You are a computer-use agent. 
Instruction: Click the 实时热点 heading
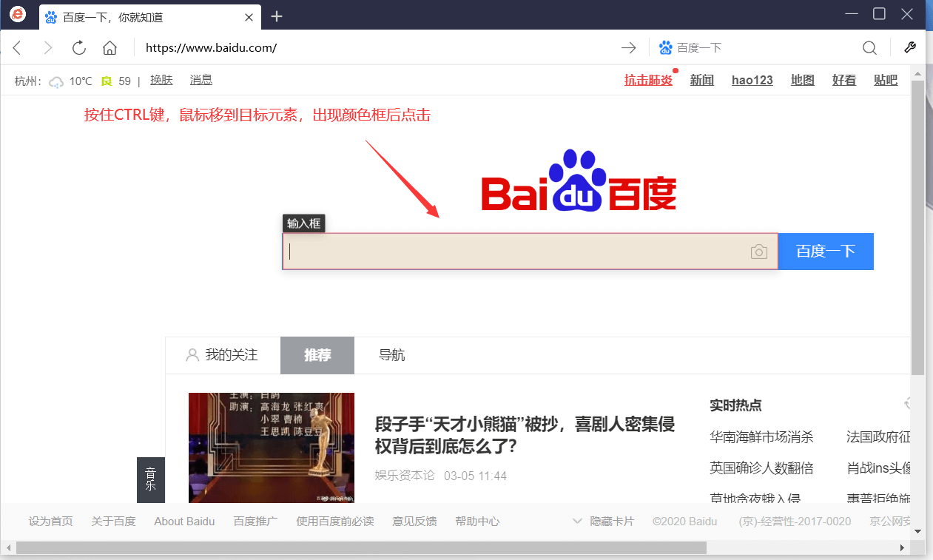click(735, 405)
